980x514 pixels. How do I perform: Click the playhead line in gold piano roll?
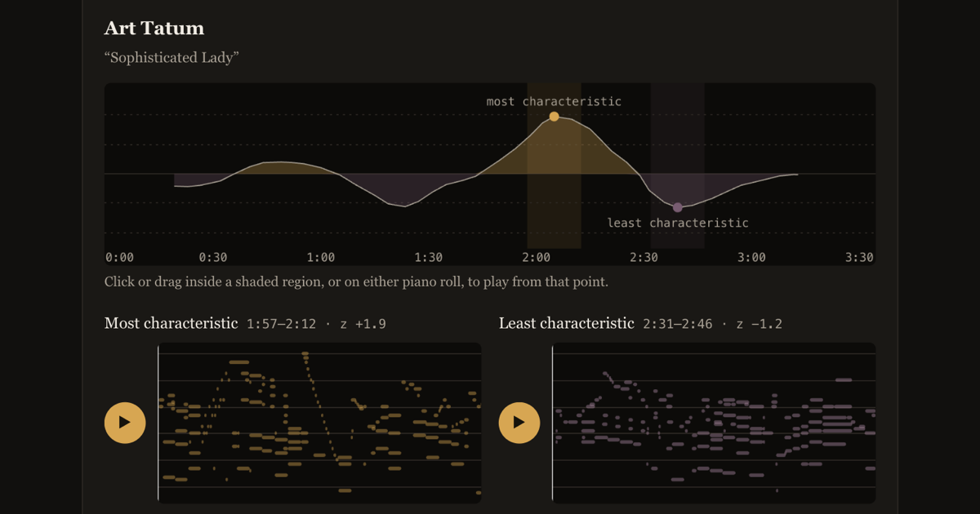(158, 423)
